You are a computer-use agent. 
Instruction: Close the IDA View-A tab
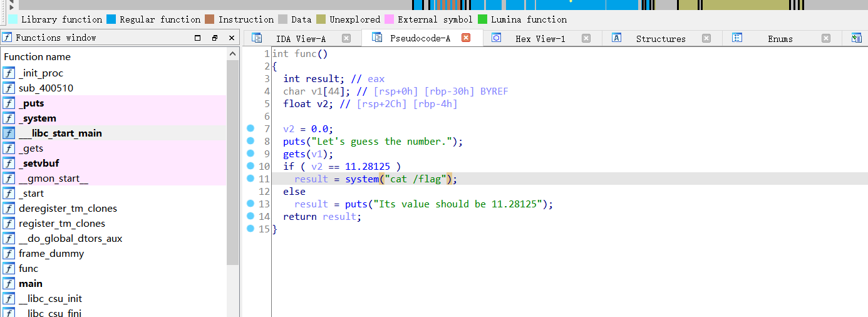coord(346,38)
